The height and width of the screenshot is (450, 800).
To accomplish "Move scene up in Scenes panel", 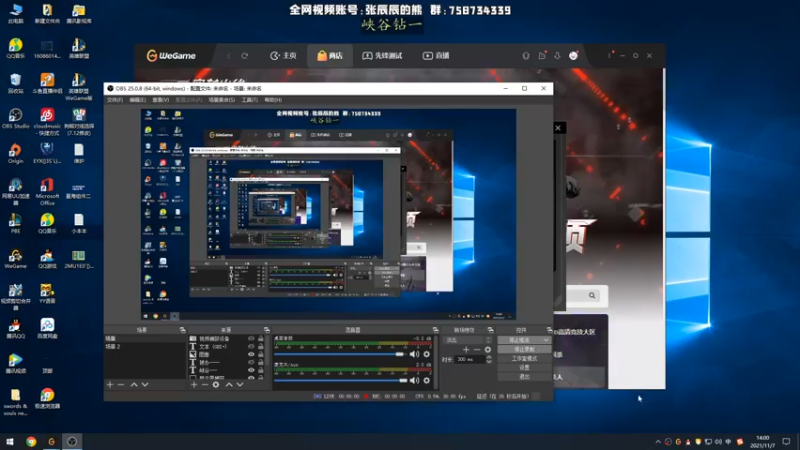I will [x=134, y=385].
